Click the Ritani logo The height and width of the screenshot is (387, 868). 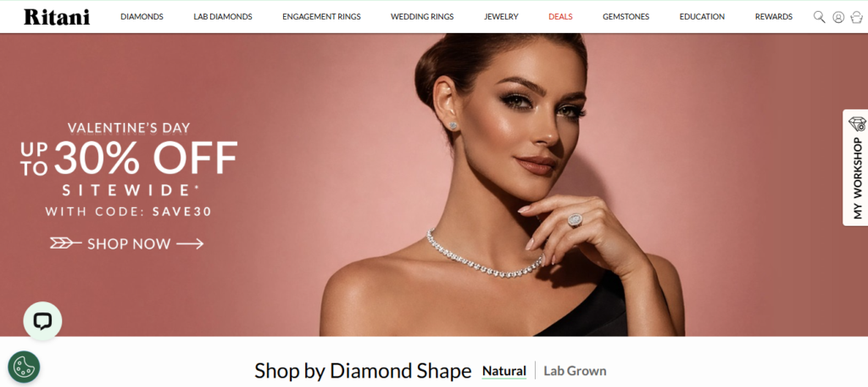pyautogui.click(x=57, y=17)
